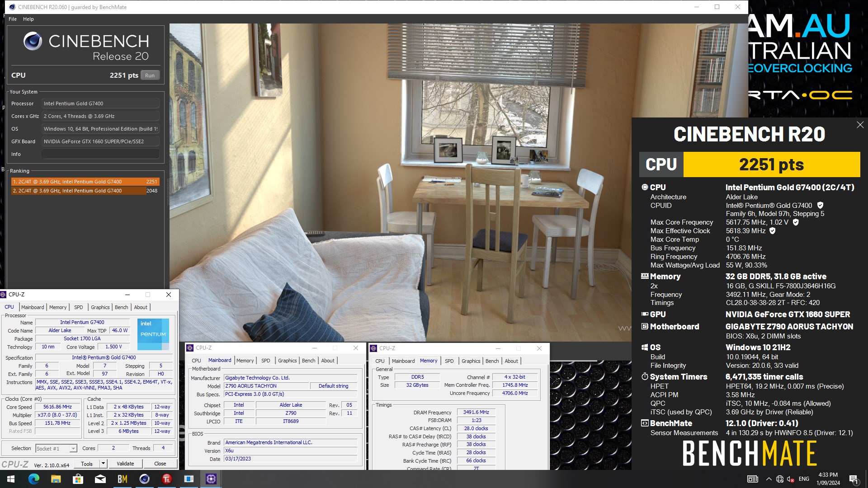Click the CPU-Z Core Speed value 5616.86 MHz
Viewport: 868px width, 488px height.
click(57, 407)
